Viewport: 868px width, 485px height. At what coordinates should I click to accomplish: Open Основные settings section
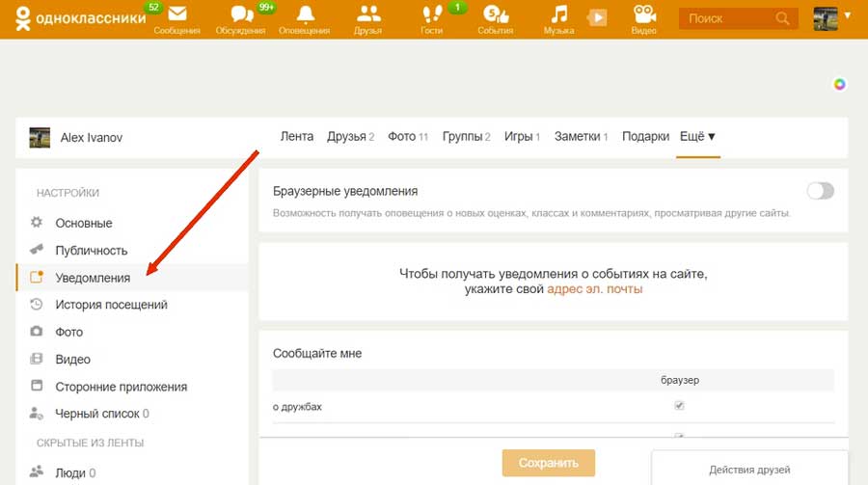[x=84, y=223]
